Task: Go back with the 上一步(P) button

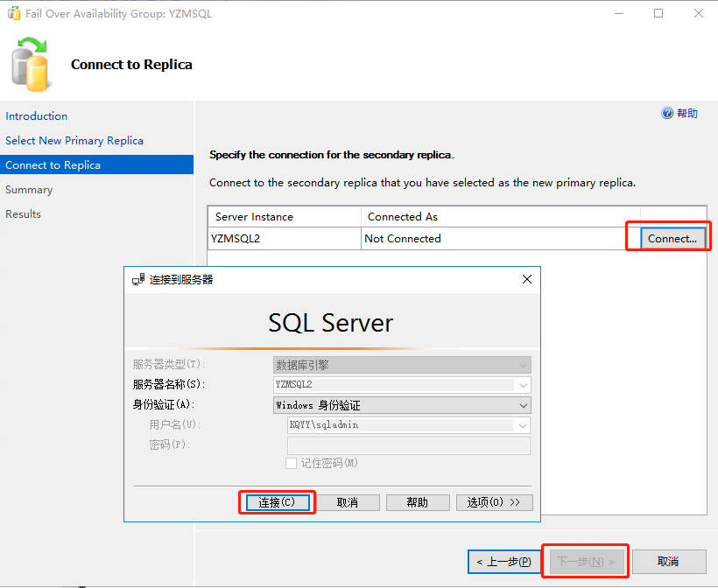Action: (x=503, y=562)
